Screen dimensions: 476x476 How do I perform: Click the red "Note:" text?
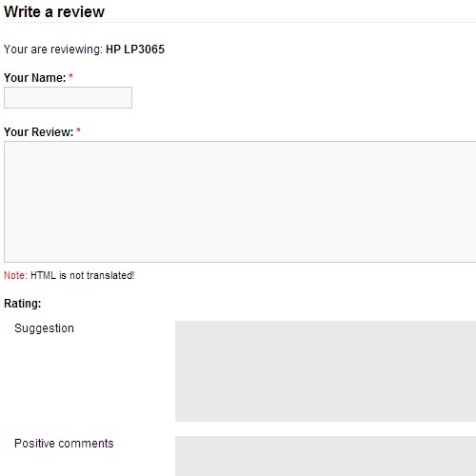15,275
